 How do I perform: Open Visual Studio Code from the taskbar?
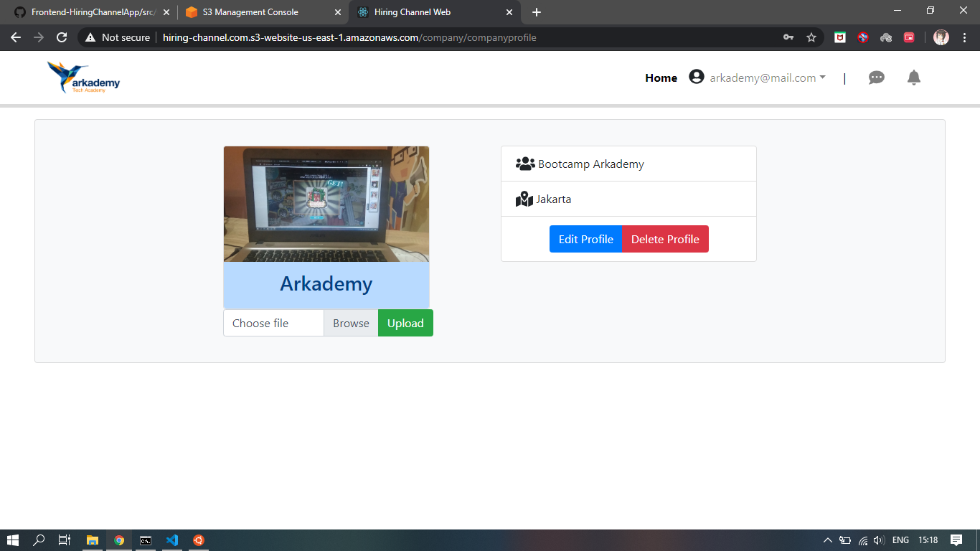point(171,540)
